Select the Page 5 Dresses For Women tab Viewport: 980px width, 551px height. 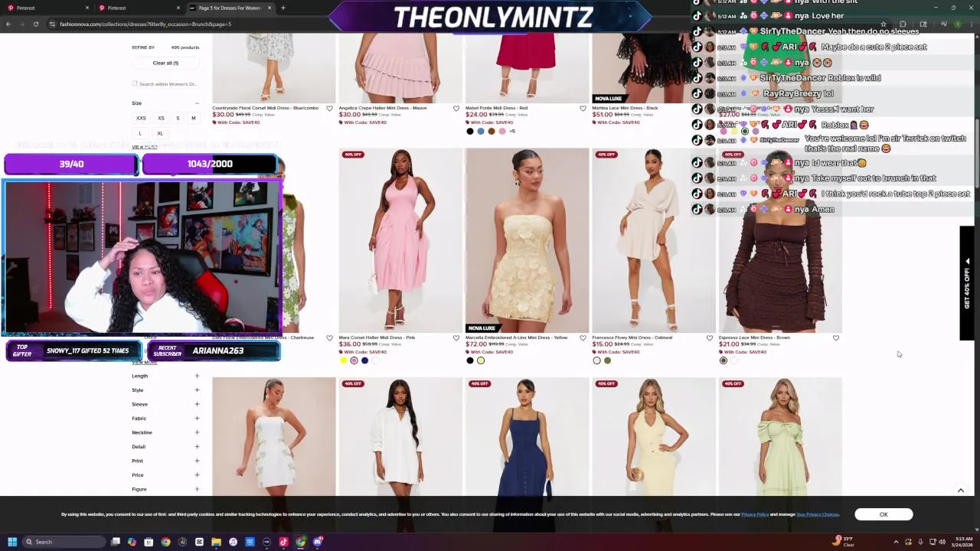click(x=230, y=8)
